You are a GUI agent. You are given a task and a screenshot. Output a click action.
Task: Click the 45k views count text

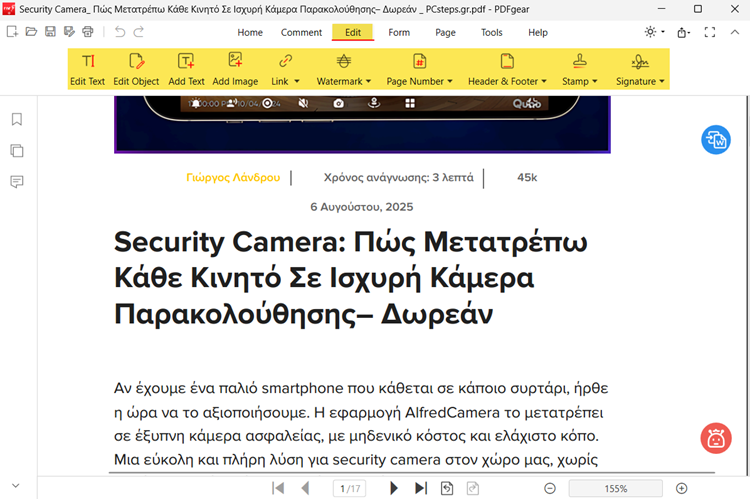pos(527,177)
